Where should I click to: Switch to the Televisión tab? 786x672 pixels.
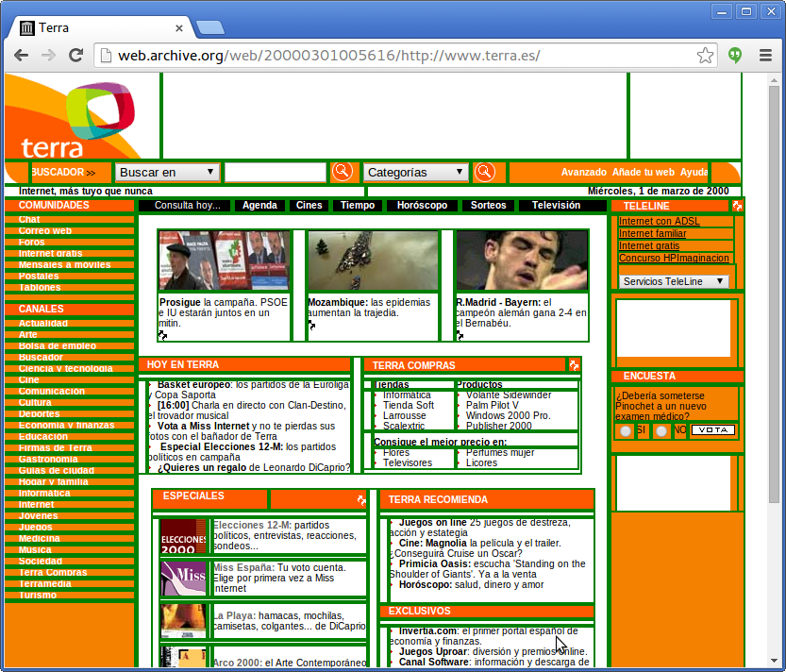(x=556, y=205)
